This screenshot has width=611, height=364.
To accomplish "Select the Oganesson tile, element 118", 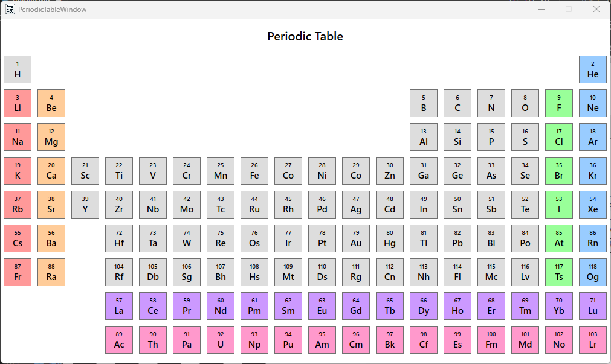I will (593, 272).
